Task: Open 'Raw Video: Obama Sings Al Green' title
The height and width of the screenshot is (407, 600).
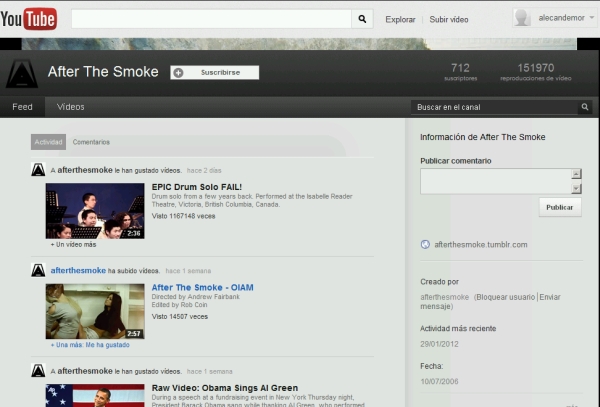Action: (225, 388)
